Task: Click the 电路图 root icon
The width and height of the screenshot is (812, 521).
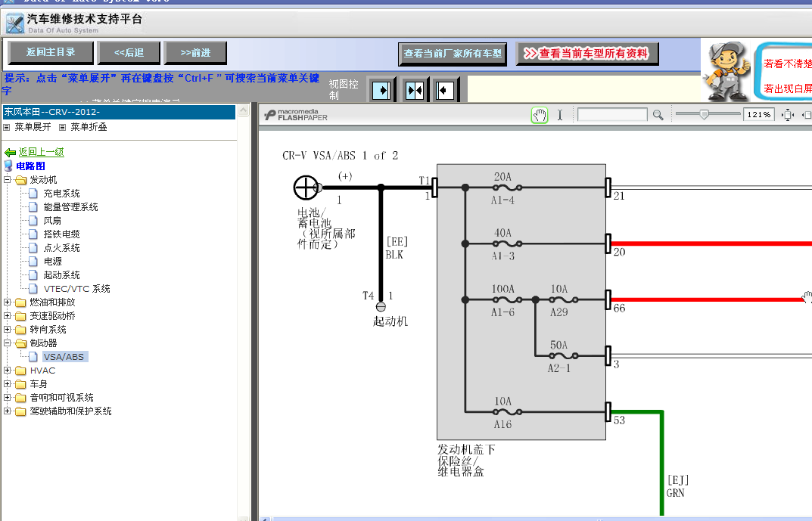Action: click(8, 166)
